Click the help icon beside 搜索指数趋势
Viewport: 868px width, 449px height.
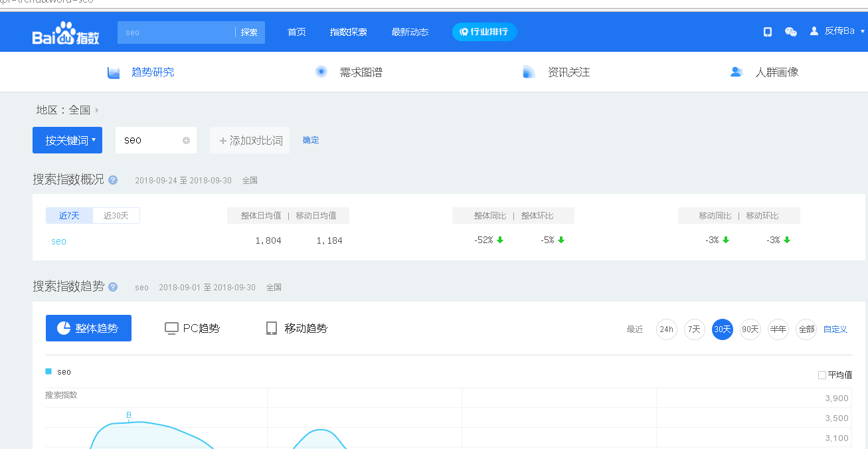click(113, 287)
